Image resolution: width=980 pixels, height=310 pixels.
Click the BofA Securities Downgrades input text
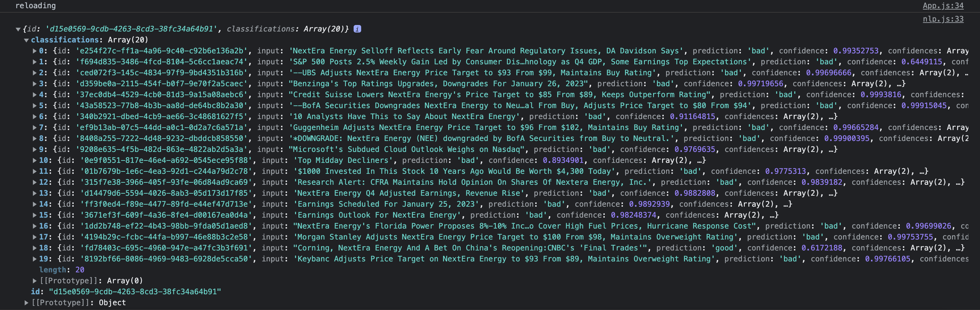pyautogui.click(x=520, y=106)
